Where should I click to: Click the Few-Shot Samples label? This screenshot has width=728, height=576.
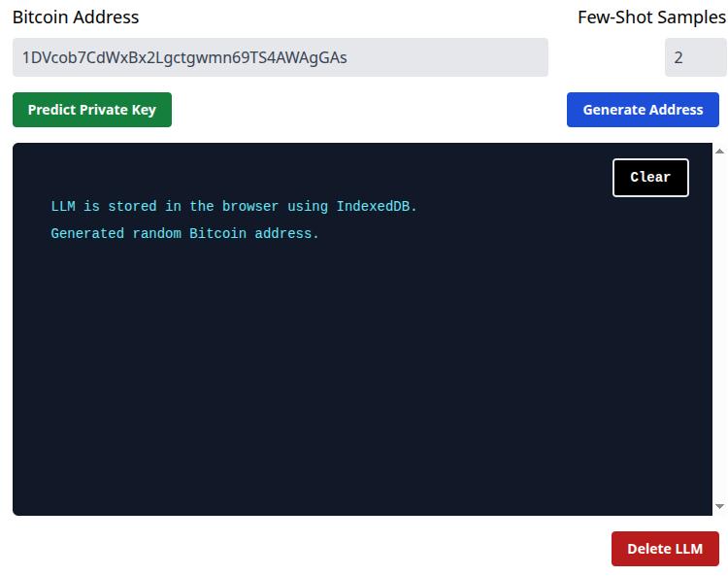point(652,17)
